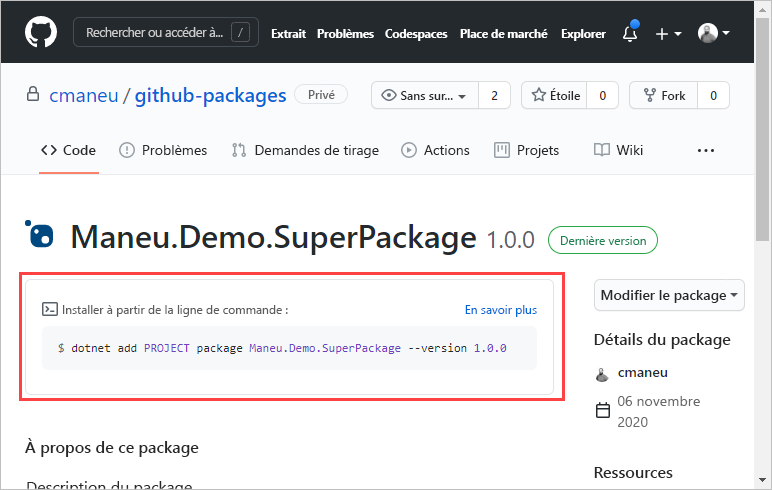Screen dimensions: 772x490
Task: Switch to the Actions tab
Action: point(435,150)
